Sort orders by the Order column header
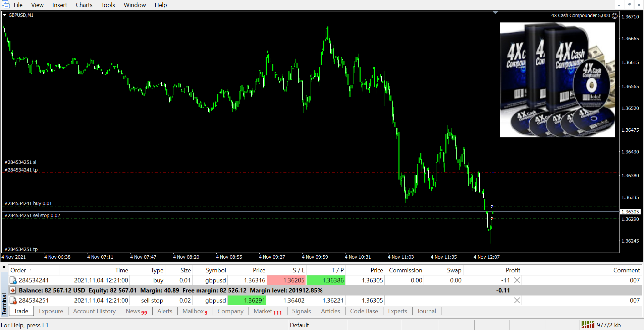The width and height of the screenshot is (644, 330). pyautogui.click(x=18, y=270)
